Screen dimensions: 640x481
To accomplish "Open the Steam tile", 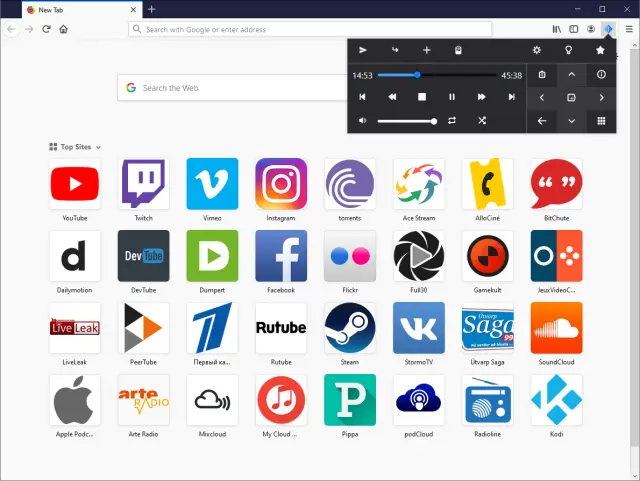I will pyautogui.click(x=350, y=328).
